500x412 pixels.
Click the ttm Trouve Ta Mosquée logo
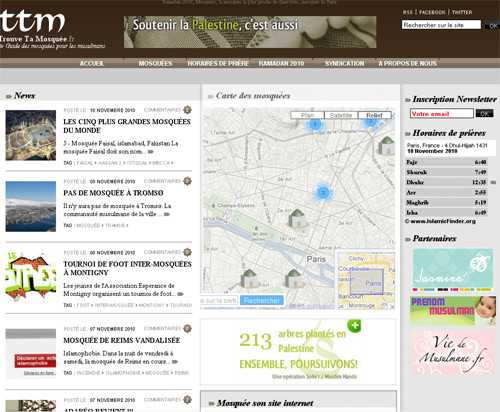[52, 30]
